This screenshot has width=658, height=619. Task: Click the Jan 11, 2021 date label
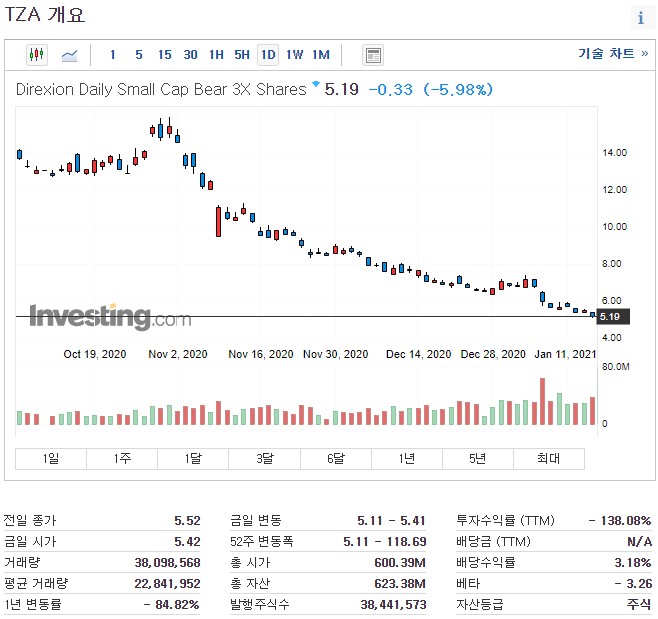click(565, 354)
